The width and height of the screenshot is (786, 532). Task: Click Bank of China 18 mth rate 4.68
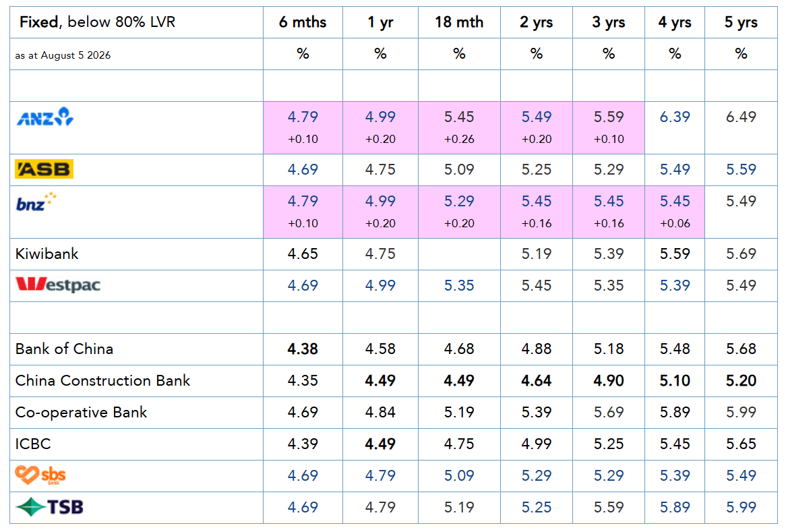[x=459, y=349]
